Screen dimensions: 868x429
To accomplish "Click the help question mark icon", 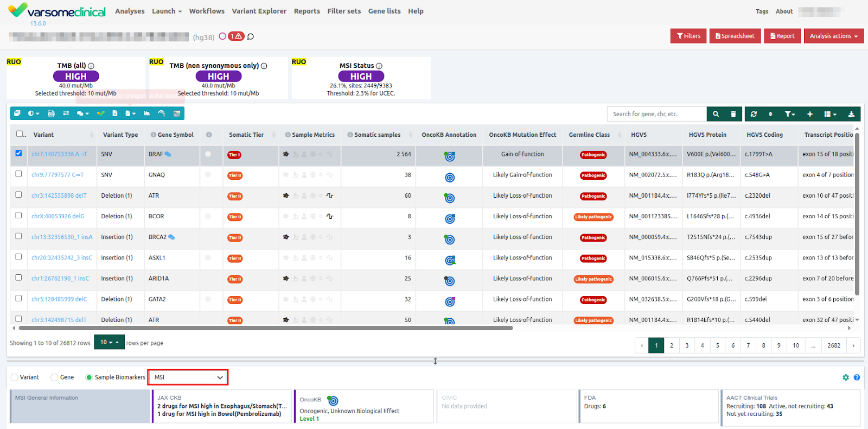I will (x=857, y=377).
